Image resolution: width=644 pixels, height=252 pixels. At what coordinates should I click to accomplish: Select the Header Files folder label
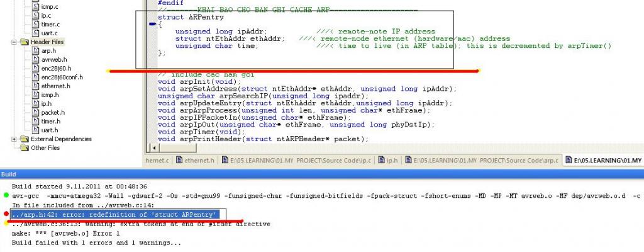pos(47,42)
